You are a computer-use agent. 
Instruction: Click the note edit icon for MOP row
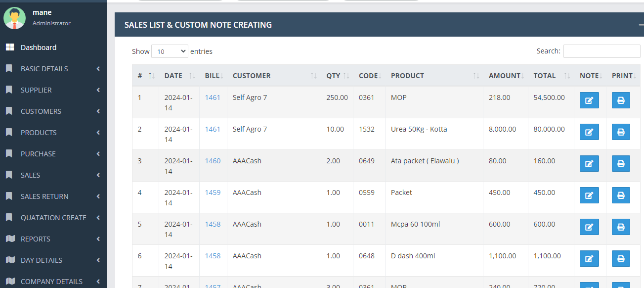tap(589, 100)
